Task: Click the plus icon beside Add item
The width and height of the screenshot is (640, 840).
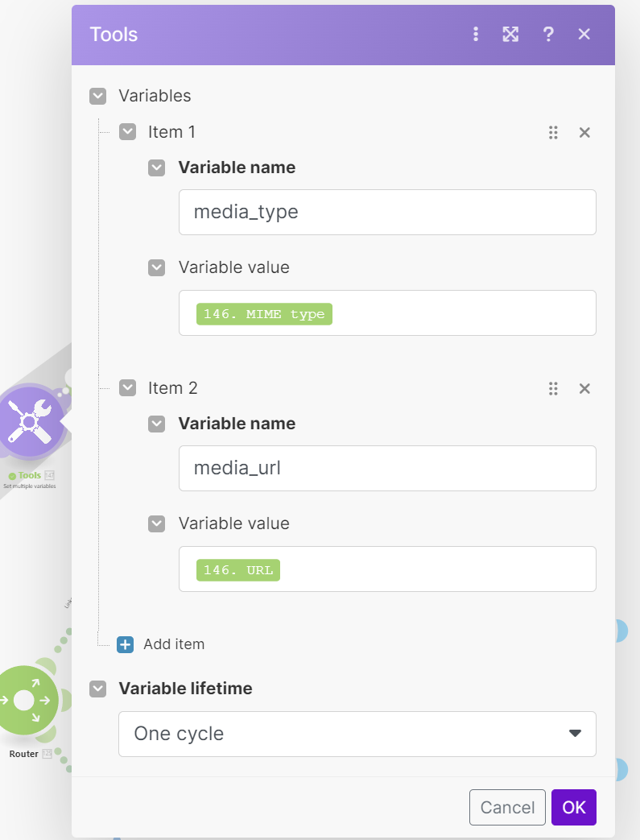Action: 125,644
